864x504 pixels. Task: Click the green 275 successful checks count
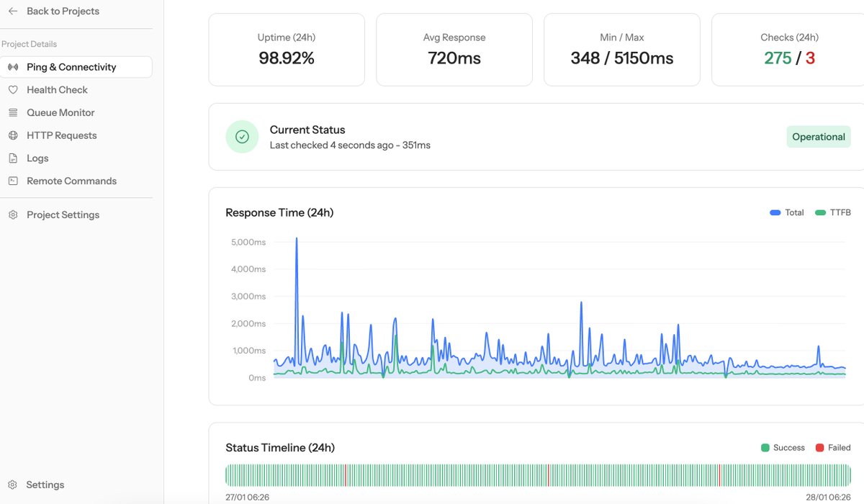[778, 58]
